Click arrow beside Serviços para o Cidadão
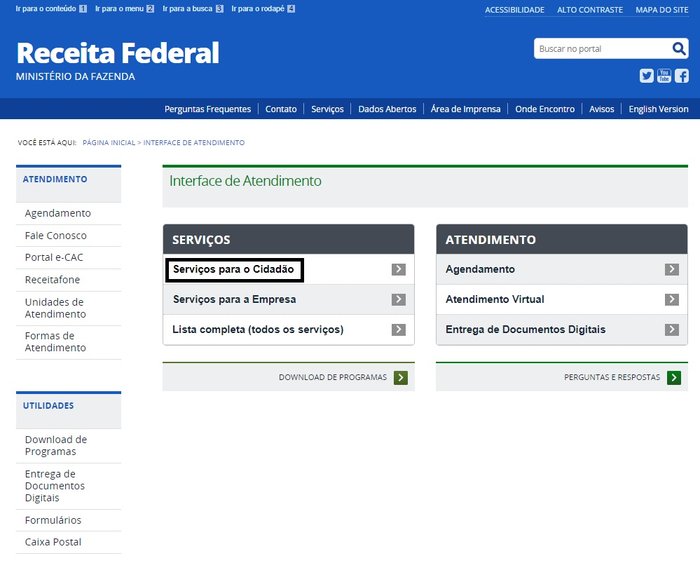This screenshot has width=700, height=570. pyautogui.click(x=399, y=269)
